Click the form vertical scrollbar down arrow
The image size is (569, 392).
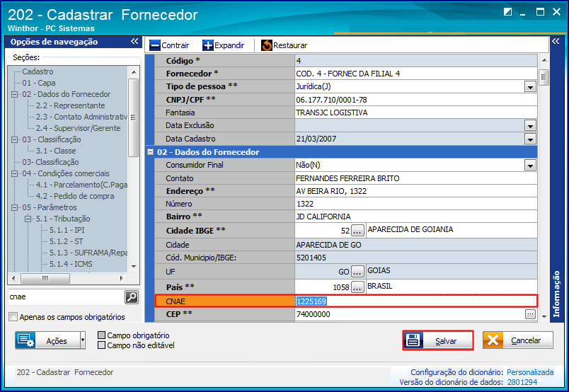544,316
